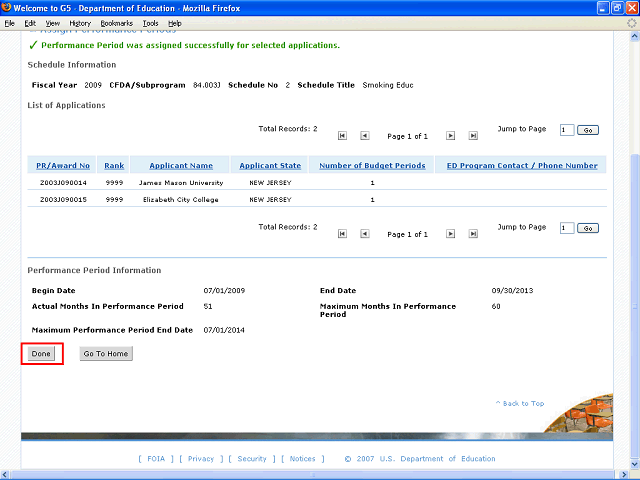
Task: Click the End Date value 09/30/2013
Action: [512, 291]
